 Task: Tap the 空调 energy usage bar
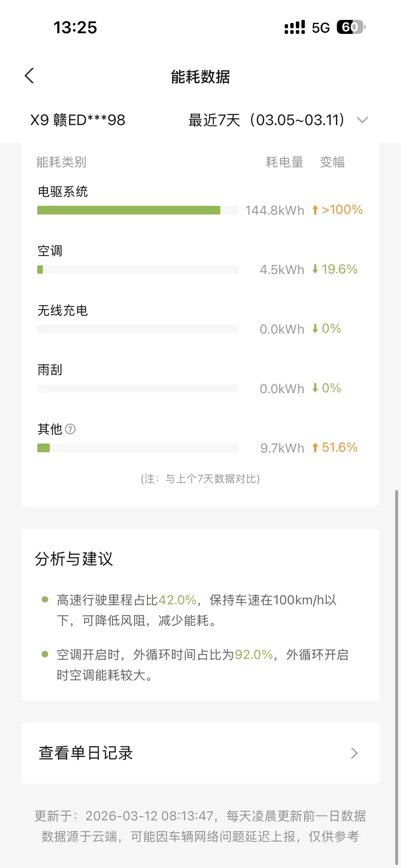[x=137, y=270]
